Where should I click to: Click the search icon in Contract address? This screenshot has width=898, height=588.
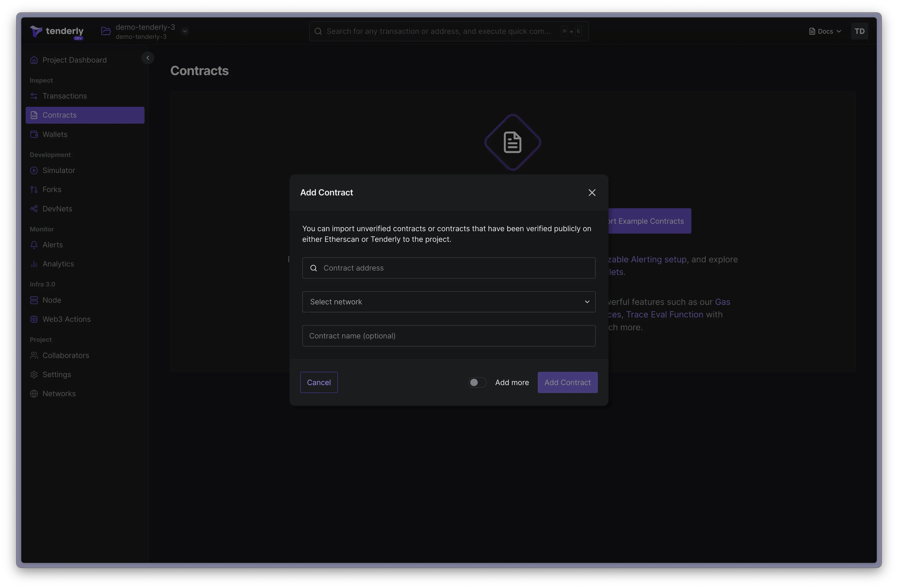pos(313,268)
